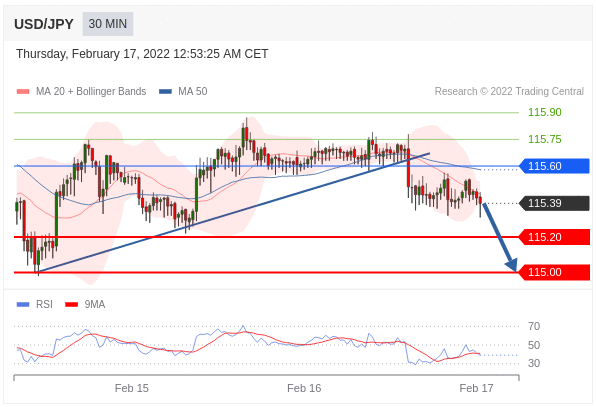Select the 115.60 pivot price tag
Screen dimensions: 596x407
click(554, 166)
